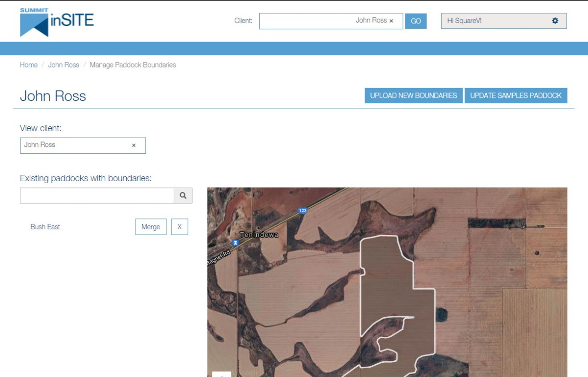Remove John Ross from top Client field
Image resolution: width=588 pixels, height=377 pixels.
[391, 21]
